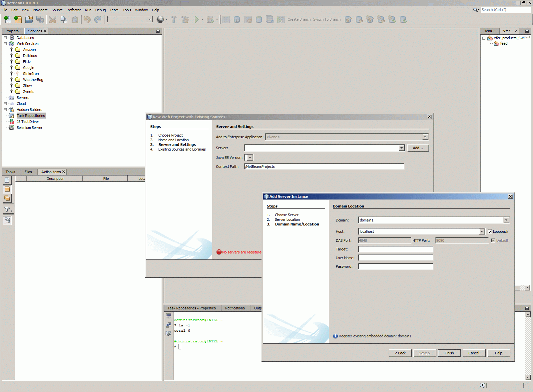Click the tree grouping icon in Action Items sidebar
Viewport: 533px width, 392px height.
point(7,220)
